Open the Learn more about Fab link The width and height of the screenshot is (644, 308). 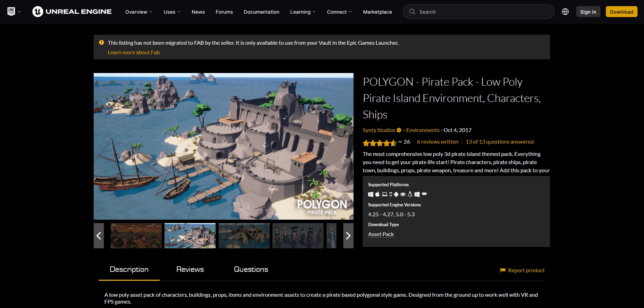133,52
